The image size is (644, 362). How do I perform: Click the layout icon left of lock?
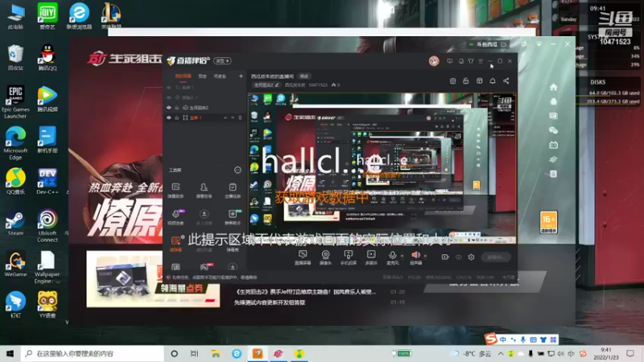point(452,81)
